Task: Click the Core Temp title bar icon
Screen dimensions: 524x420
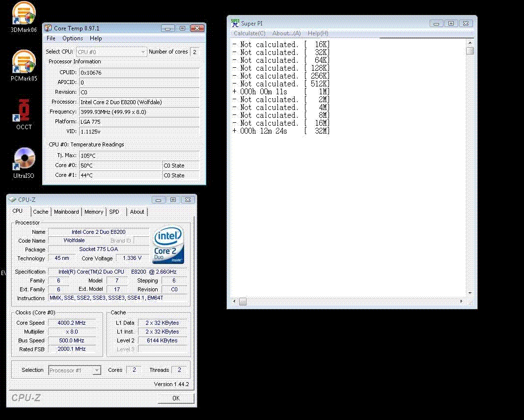Action: pyautogui.click(x=49, y=28)
